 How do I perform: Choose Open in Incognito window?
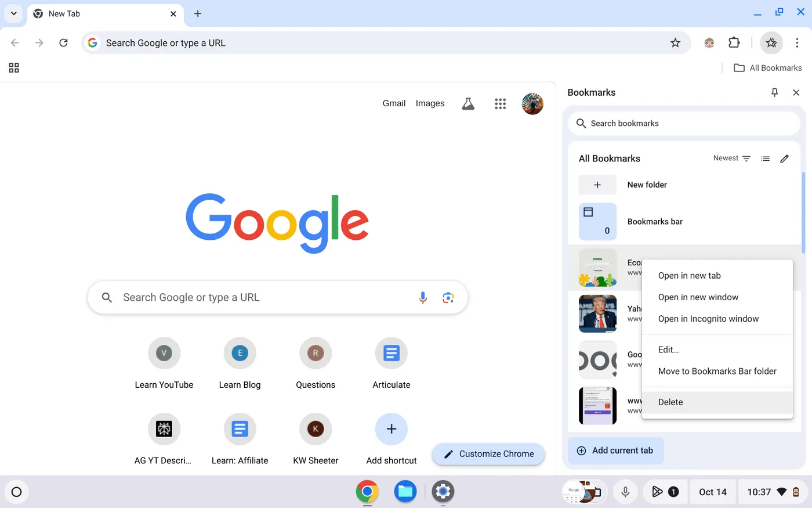717,319
